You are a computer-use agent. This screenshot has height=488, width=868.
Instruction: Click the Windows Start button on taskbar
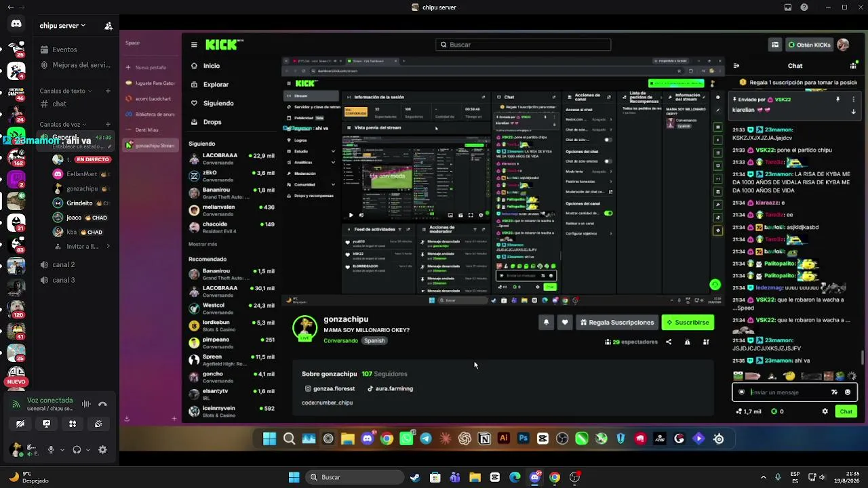click(294, 477)
